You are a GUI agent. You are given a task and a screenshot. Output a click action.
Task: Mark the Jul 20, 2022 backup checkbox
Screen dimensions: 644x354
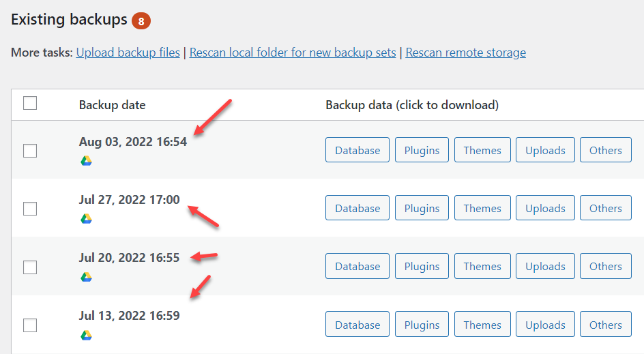pyautogui.click(x=30, y=267)
